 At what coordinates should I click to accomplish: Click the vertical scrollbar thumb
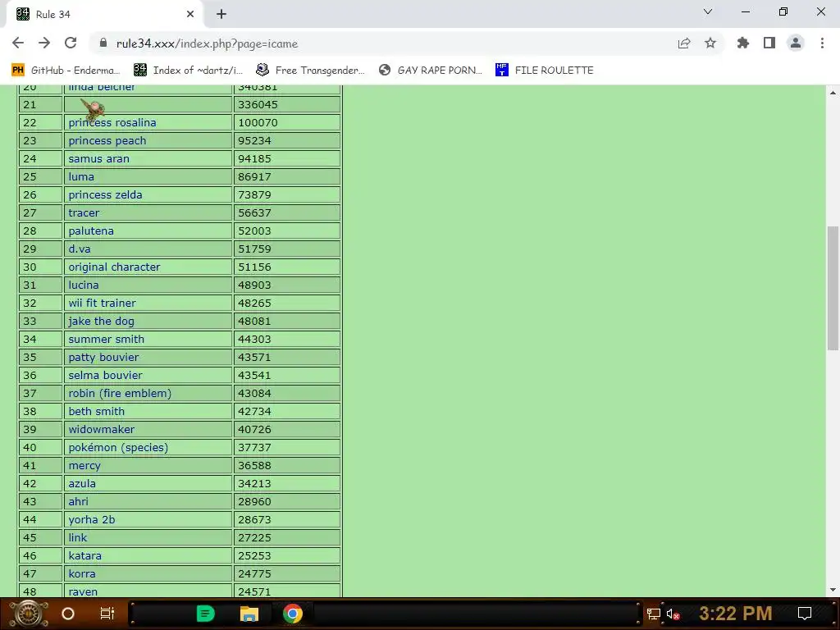833,288
